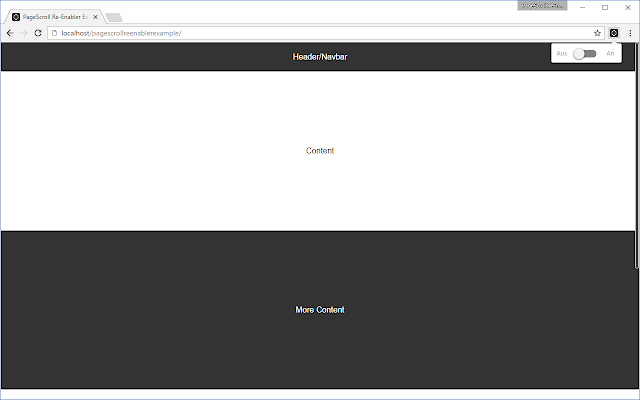This screenshot has width=640, height=400.
Task: Click the vertical page scrollbar thumb
Action: click(637, 156)
